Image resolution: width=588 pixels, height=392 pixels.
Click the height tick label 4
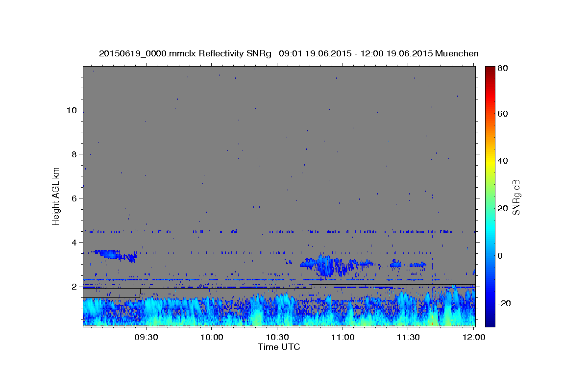pos(74,243)
